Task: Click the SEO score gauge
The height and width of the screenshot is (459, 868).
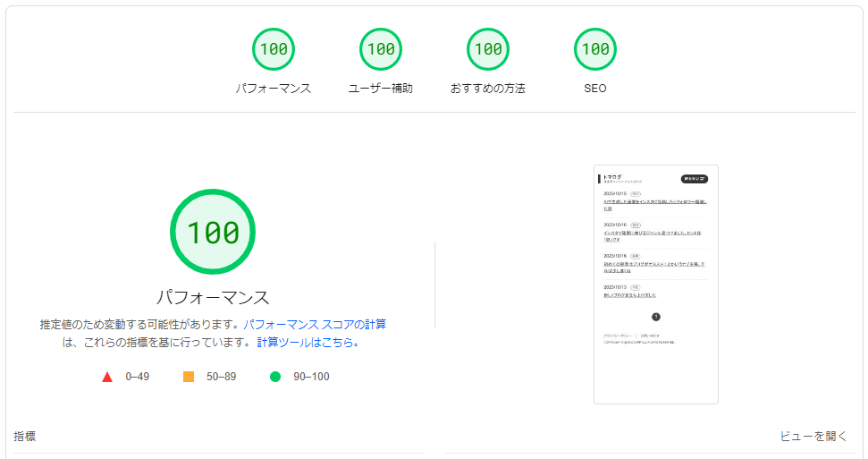Action: tap(595, 49)
